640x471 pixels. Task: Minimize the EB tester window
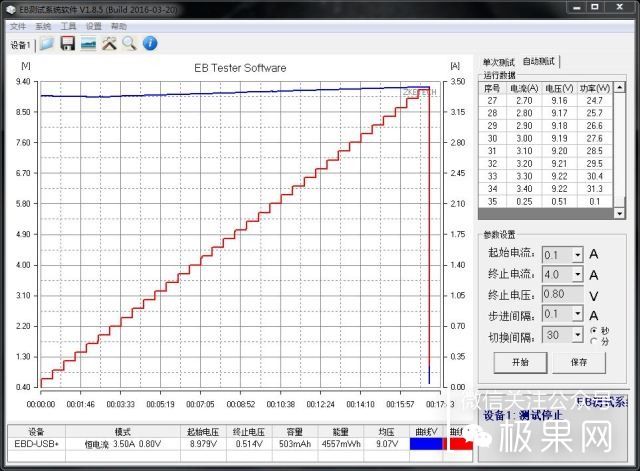577,7
